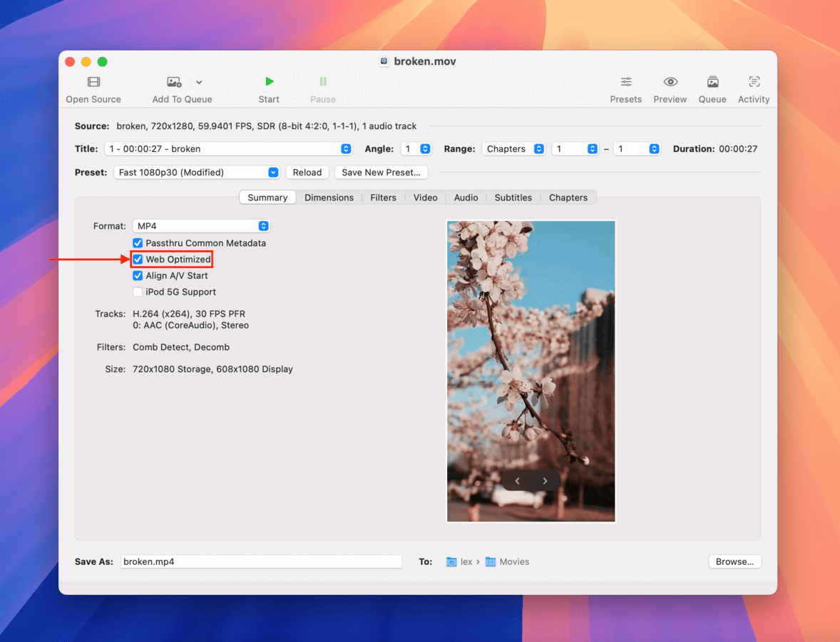Toggle Passthru Common Metadata checkbox
840x642 pixels.
pos(138,243)
